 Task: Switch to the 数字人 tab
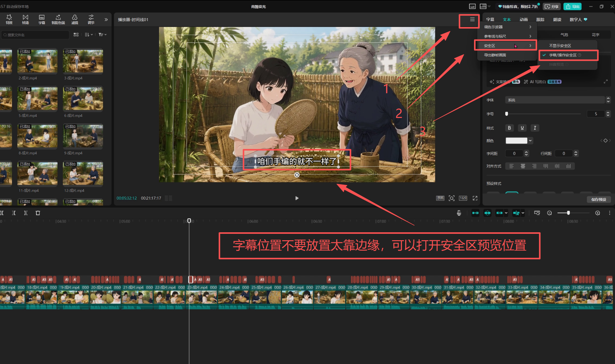(x=578, y=20)
